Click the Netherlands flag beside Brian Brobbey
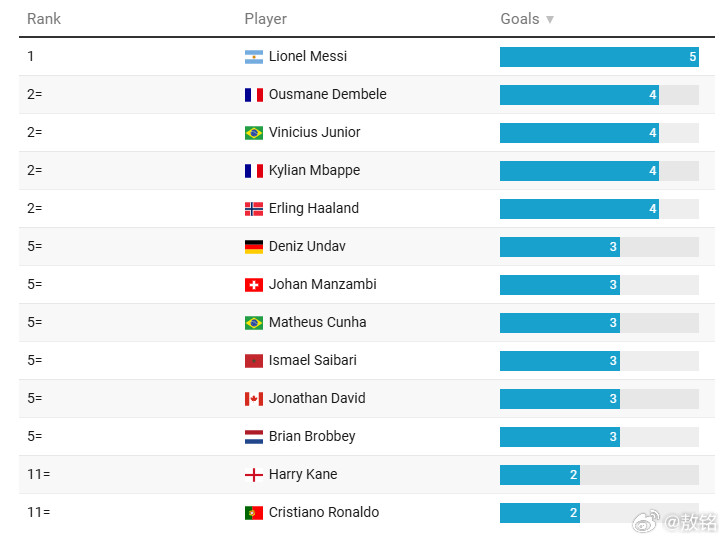 254,437
